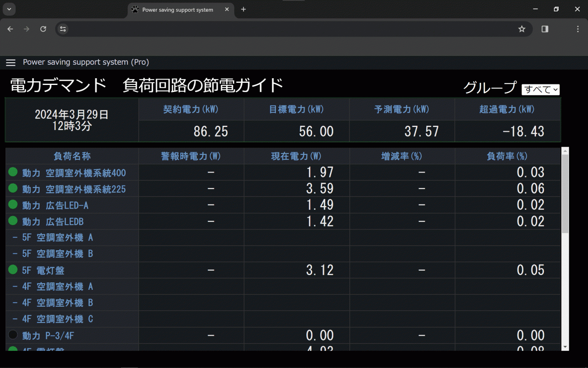The image size is (588, 368).
Task: Bookmark this page with the star
Action: pyautogui.click(x=522, y=29)
